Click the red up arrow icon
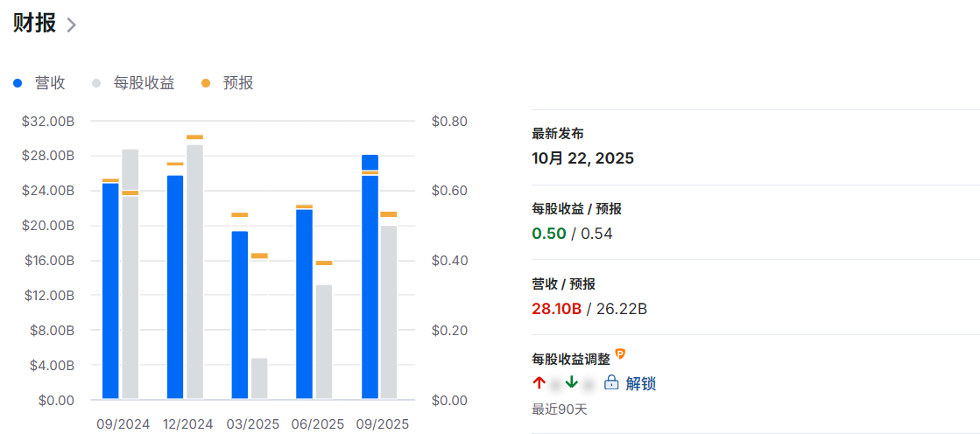Image resolution: width=980 pixels, height=434 pixels. point(539,383)
